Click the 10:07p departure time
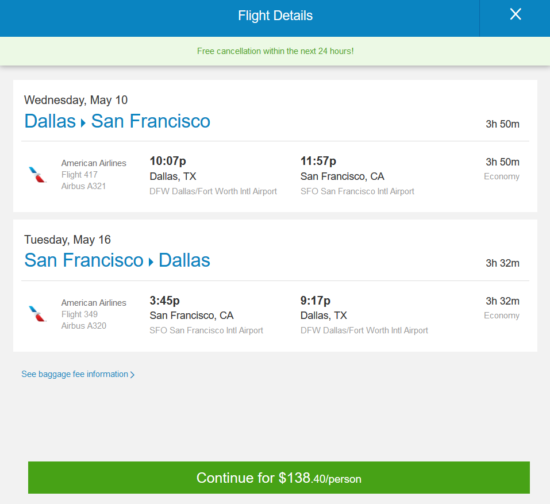This screenshot has height=504, width=550. [168, 161]
